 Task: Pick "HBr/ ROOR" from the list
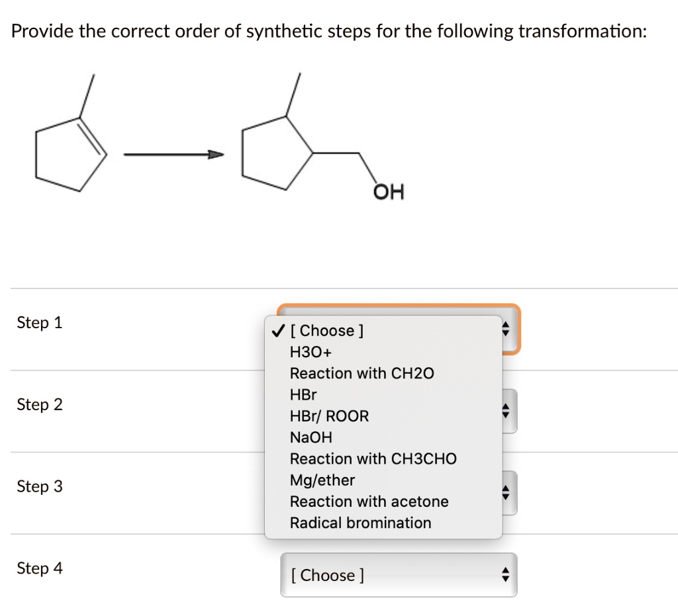tap(328, 416)
